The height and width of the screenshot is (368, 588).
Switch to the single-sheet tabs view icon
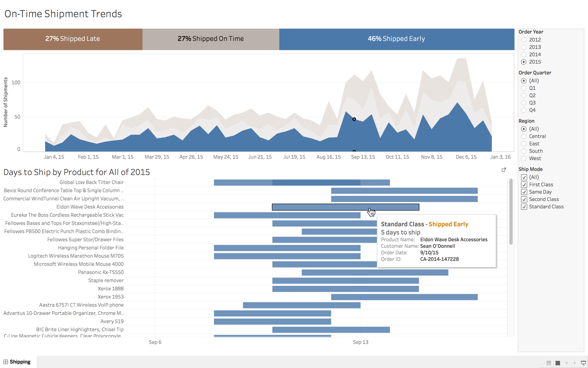[558, 363]
